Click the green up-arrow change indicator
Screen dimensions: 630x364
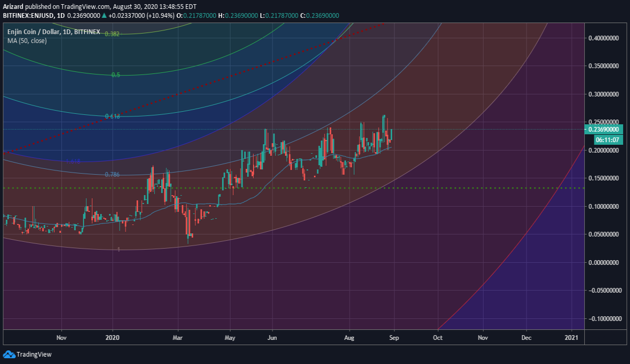click(x=105, y=16)
